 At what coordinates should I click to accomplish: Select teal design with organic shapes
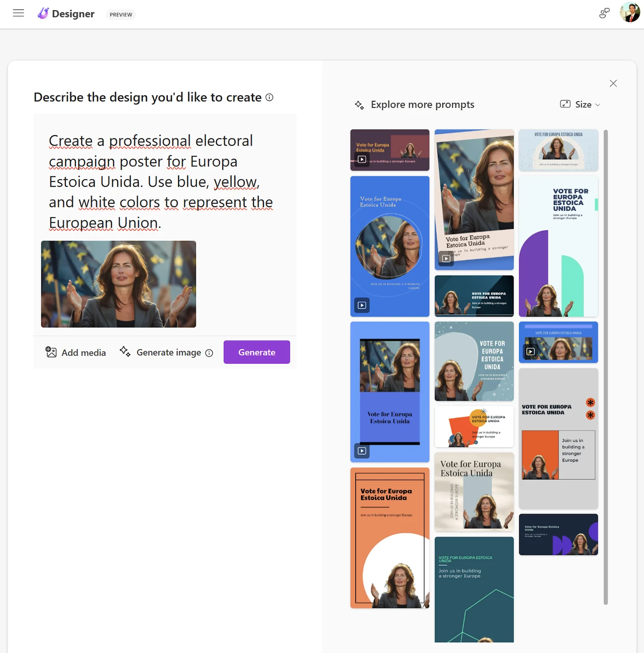coord(474,361)
